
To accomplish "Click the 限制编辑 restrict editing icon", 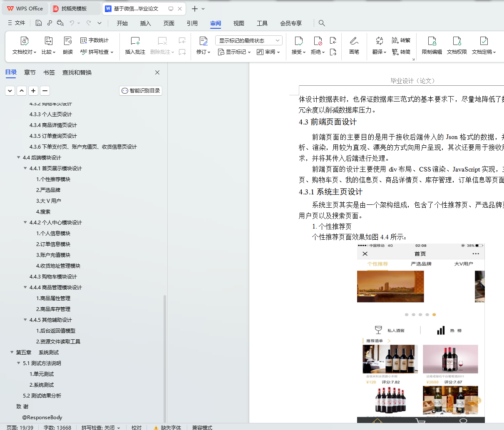I will 432,41.
